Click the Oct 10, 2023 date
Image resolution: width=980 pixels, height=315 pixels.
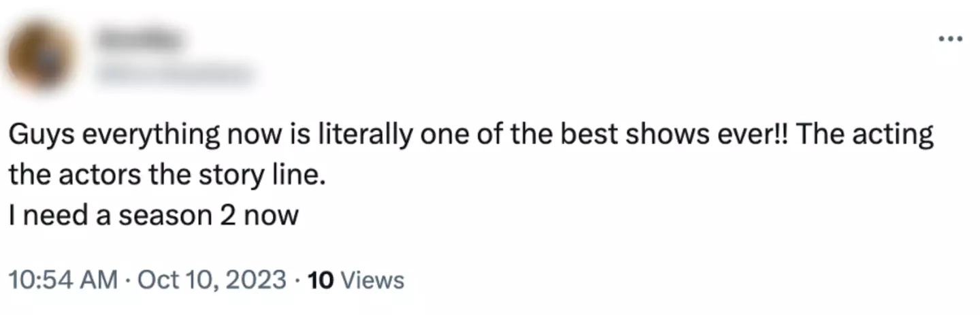pyautogui.click(x=212, y=280)
